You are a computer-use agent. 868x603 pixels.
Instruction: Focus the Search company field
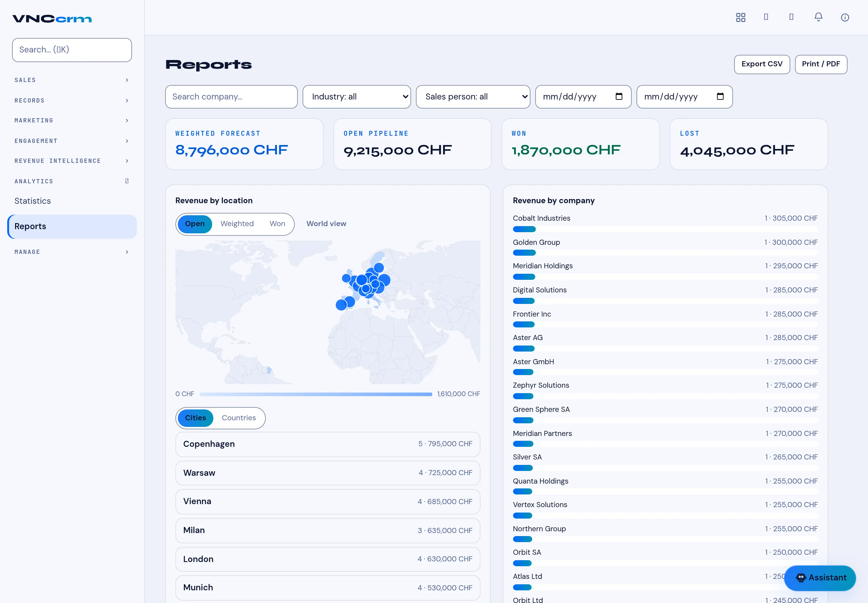pyautogui.click(x=231, y=97)
